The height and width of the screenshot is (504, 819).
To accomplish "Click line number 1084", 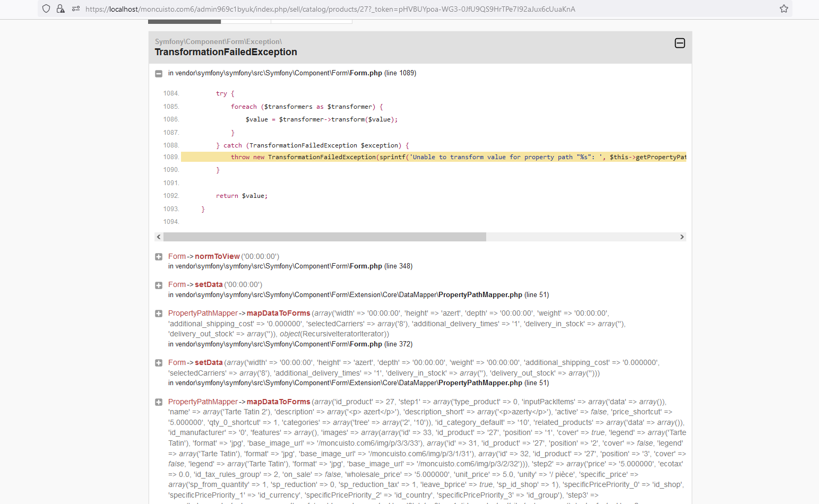I will tap(171, 93).
